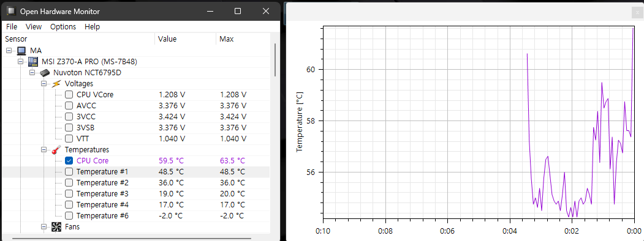Select the MA computer icon

(21, 51)
